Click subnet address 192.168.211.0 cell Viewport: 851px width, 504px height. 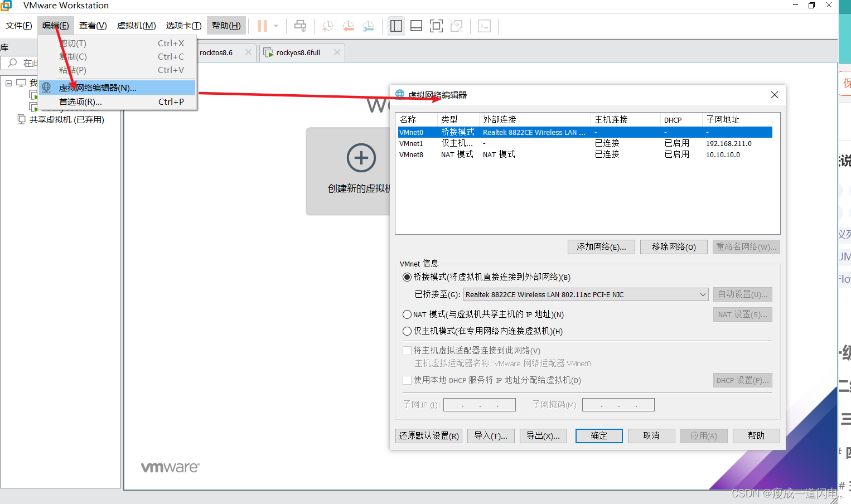coord(728,143)
